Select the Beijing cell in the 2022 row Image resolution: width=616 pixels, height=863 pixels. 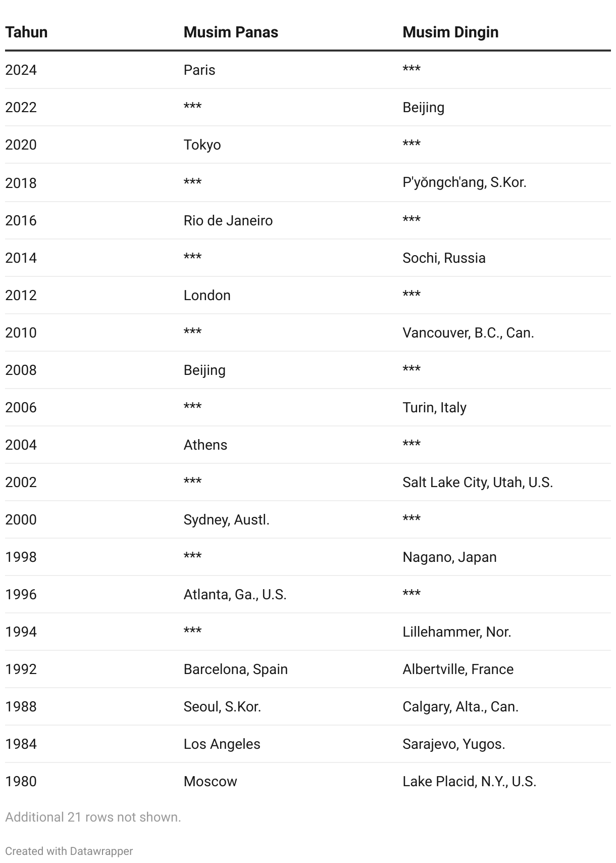[424, 108]
